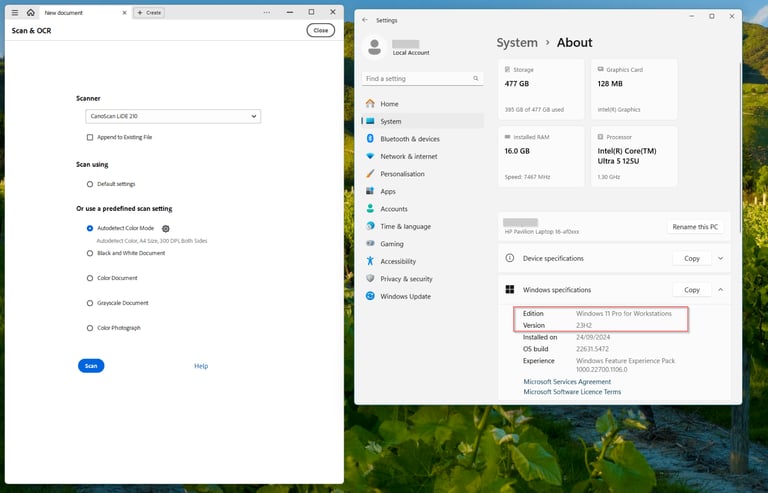Click the System breadcrumb in Settings header

click(517, 43)
